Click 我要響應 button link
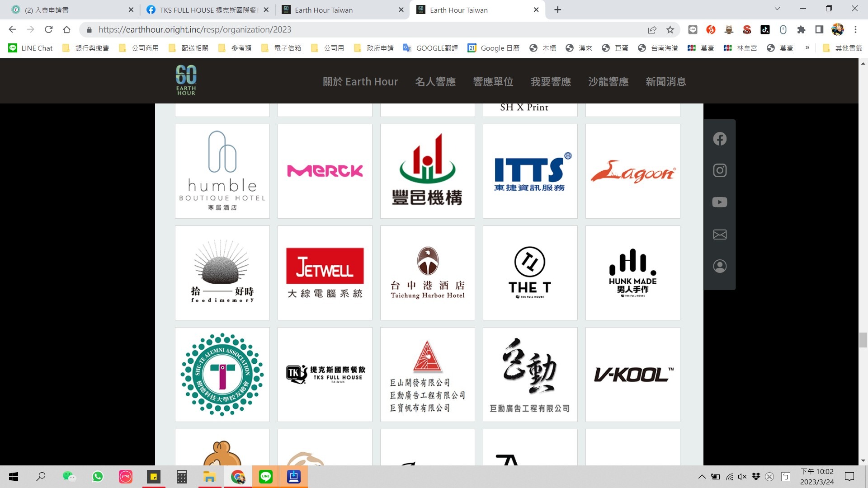The image size is (868, 488). (551, 82)
